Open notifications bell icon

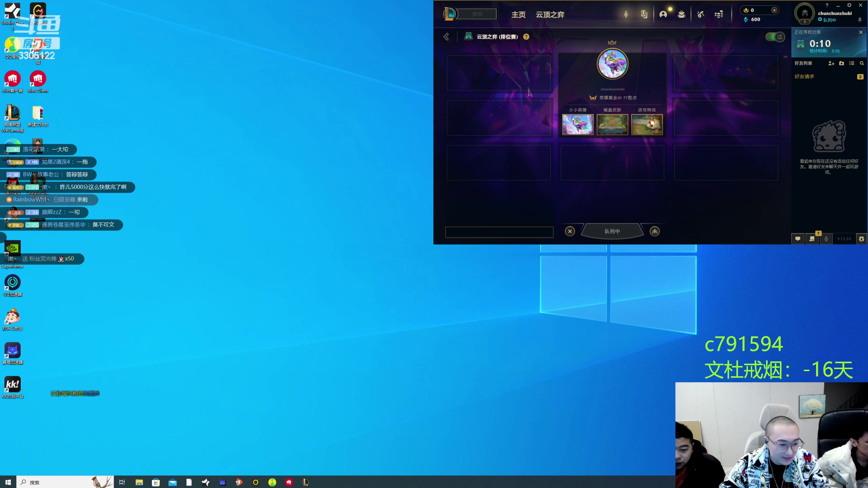point(860,20)
